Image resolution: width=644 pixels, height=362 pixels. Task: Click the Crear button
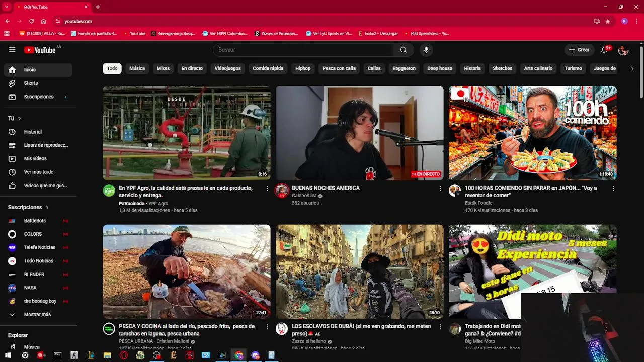[x=579, y=50]
